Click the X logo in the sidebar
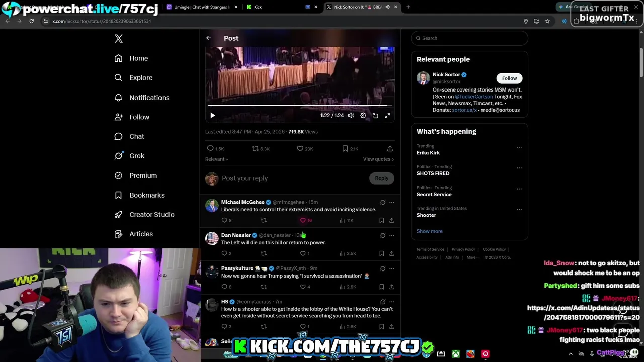Image resolution: width=644 pixels, height=362 pixels. [119, 39]
